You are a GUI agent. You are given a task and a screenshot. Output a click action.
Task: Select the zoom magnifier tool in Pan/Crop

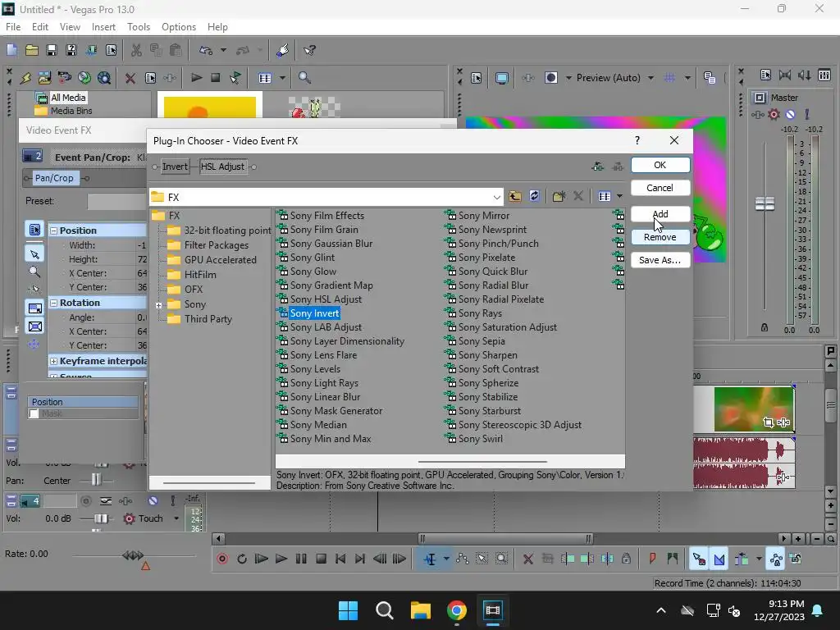coord(34,272)
